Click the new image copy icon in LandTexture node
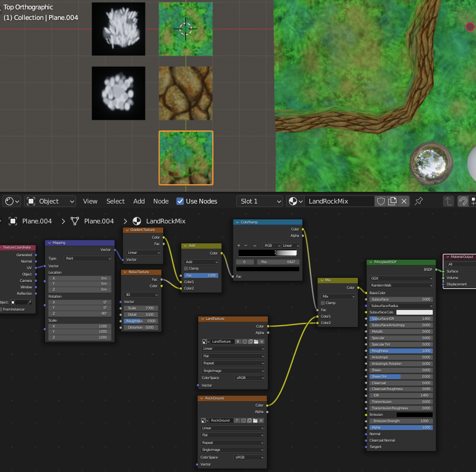This screenshot has height=472, width=476. (x=250, y=342)
